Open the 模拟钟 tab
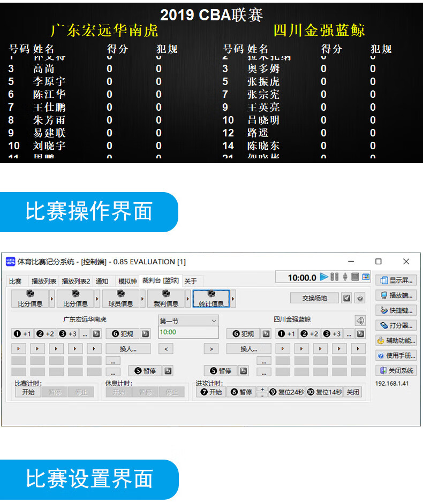The width and height of the screenshot is (423, 504). [127, 281]
